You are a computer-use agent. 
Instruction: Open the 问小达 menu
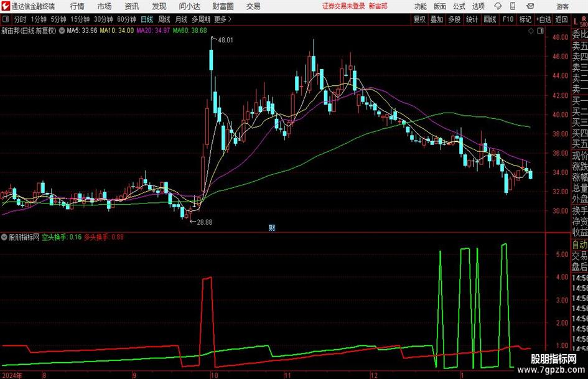tap(189, 6)
